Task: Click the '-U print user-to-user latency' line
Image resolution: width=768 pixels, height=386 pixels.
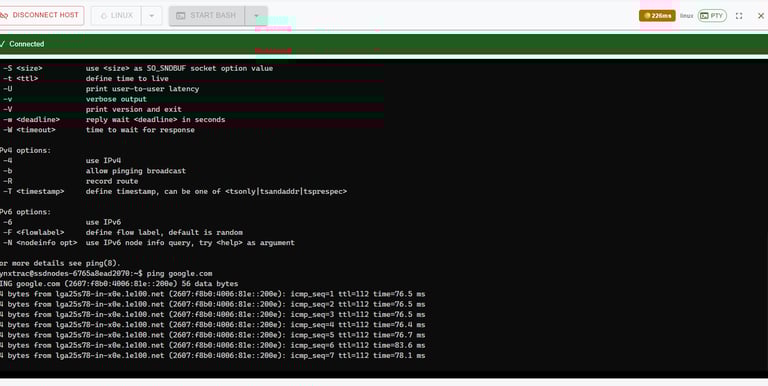Action: [100, 89]
